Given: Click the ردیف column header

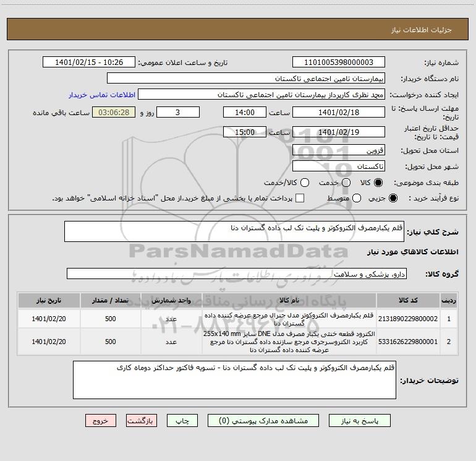Looking at the screenshot, I should [x=449, y=300].
